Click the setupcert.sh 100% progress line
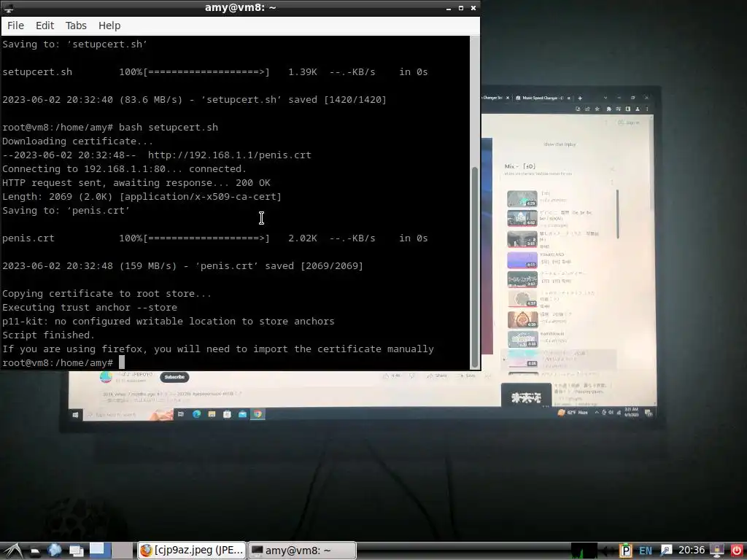 (215, 72)
